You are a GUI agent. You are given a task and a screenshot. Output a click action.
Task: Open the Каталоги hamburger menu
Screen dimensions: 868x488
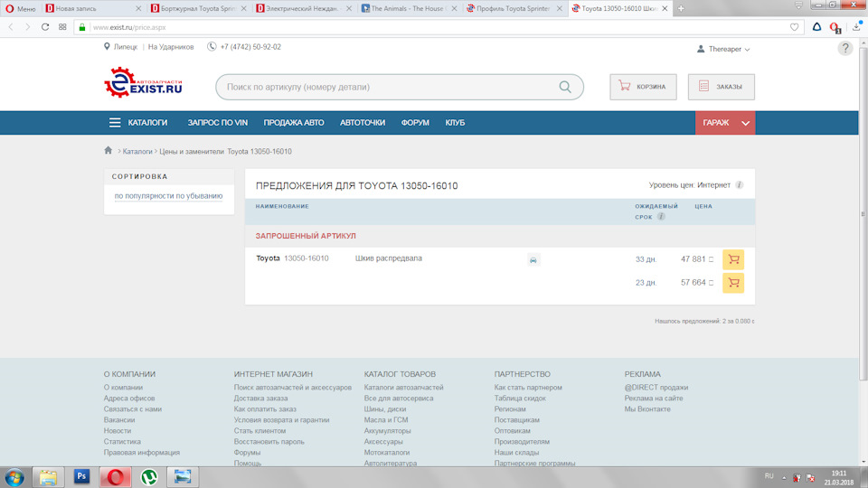click(x=138, y=123)
